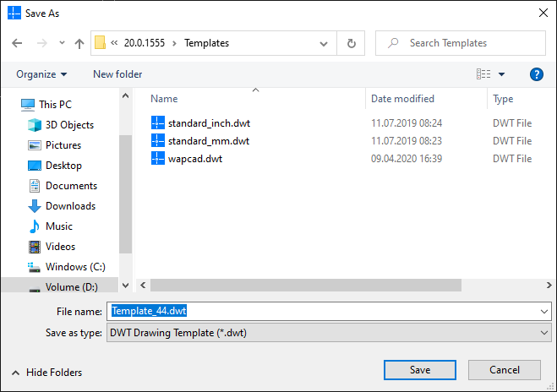Click the up-one-level arrow icon
Image resolution: width=557 pixels, height=392 pixels.
(x=79, y=43)
